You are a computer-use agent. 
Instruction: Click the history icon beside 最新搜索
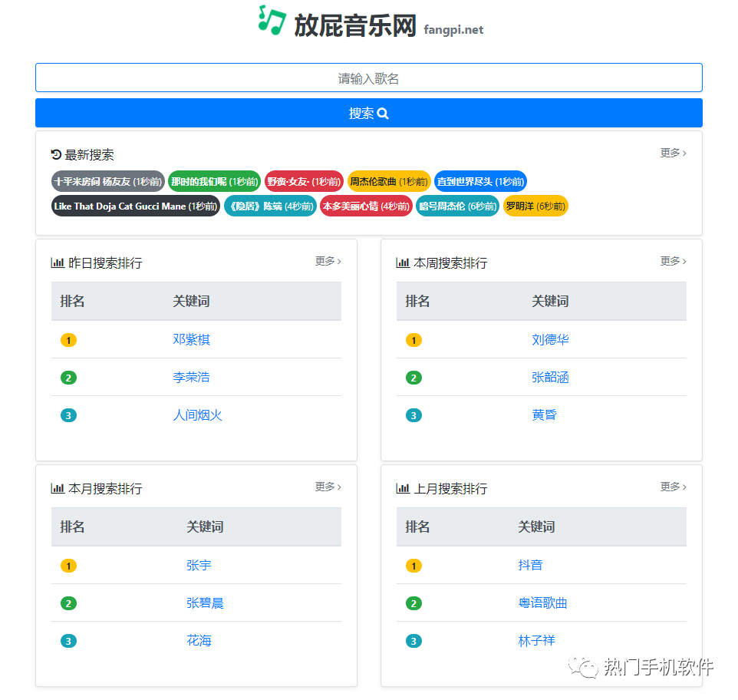57,154
